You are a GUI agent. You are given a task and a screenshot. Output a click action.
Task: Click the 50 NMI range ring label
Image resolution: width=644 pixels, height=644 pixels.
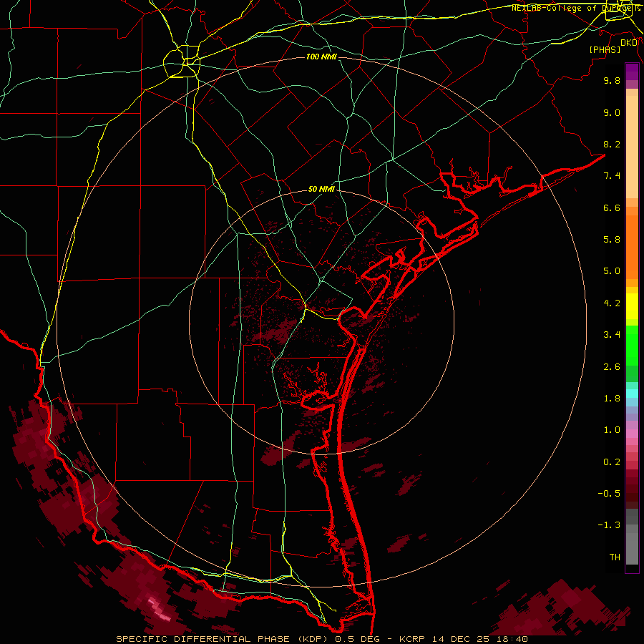click(x=321, y=189)
